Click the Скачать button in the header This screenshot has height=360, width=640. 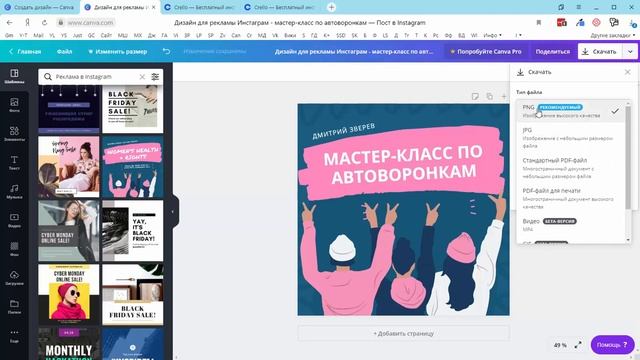600,51
